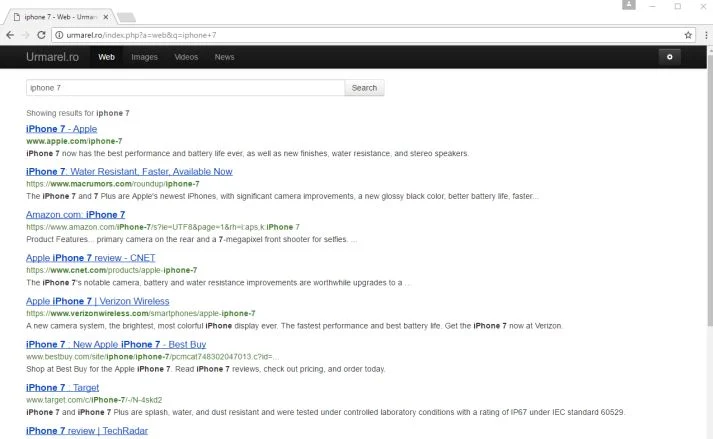Click the Amazon 'Product Features' description snippet
Image resolution: width=713 pixels, height=439 pixels.
coord(191,239)
